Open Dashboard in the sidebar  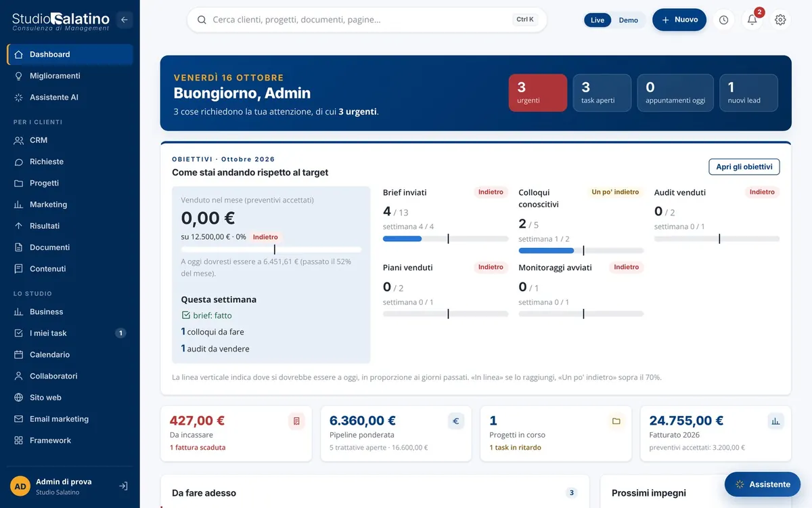70,54
